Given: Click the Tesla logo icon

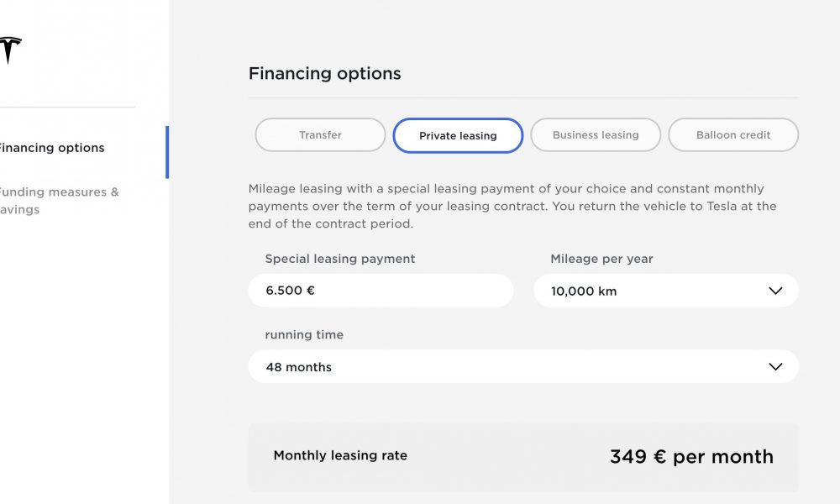Looking at the screenshot, I should click(9, 50).
